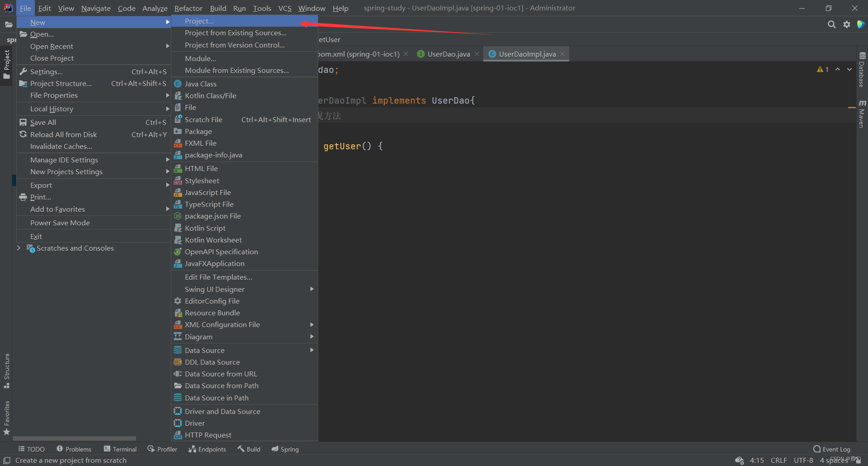Screen dimensions: 868x466
Task: Toggle tool window quick access icon bottom-left
Action: pos(7,461)
